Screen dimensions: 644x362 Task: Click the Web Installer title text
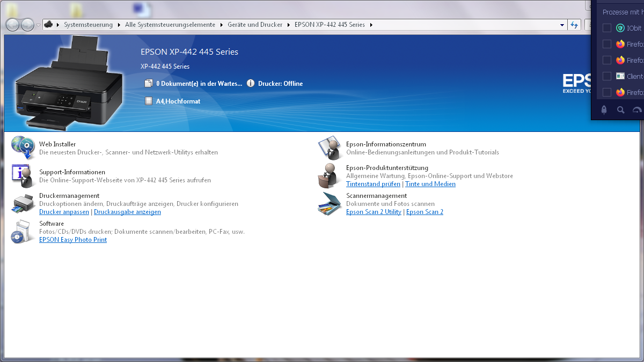57,144
